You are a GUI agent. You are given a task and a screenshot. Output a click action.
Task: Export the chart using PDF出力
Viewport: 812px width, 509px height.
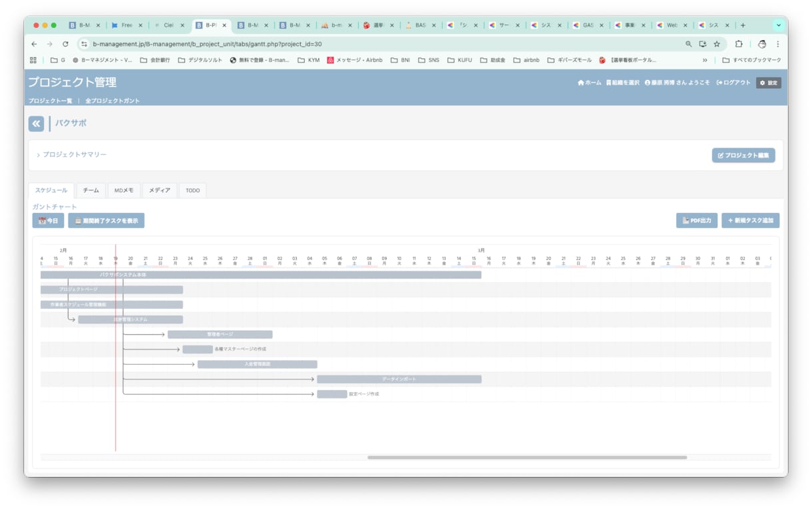pyautogui.click(x=696, y=220)
